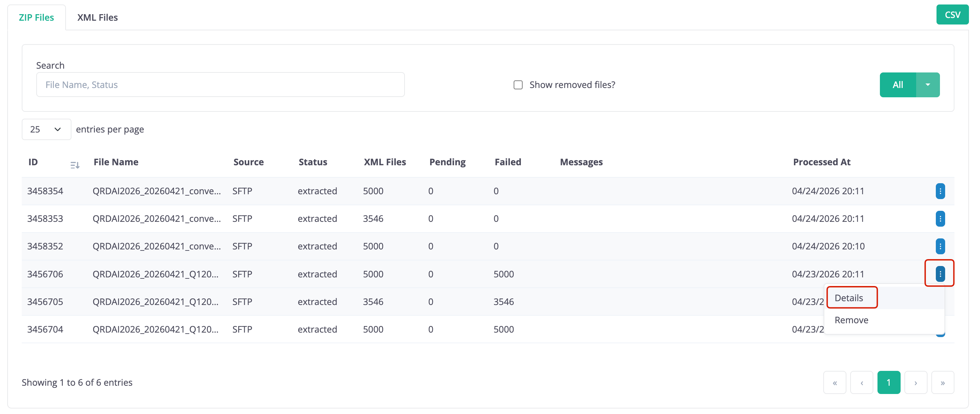Click ID cell 3456704
The width and height of the screenshot is (980, 414).
click(x=45, y=329)
